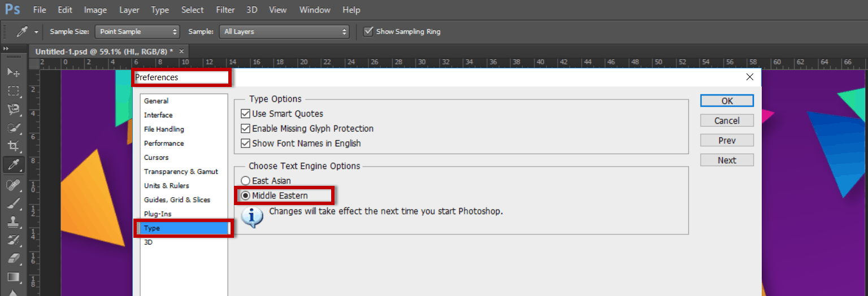Open the Sample Size dropdown

coord(137,32)
